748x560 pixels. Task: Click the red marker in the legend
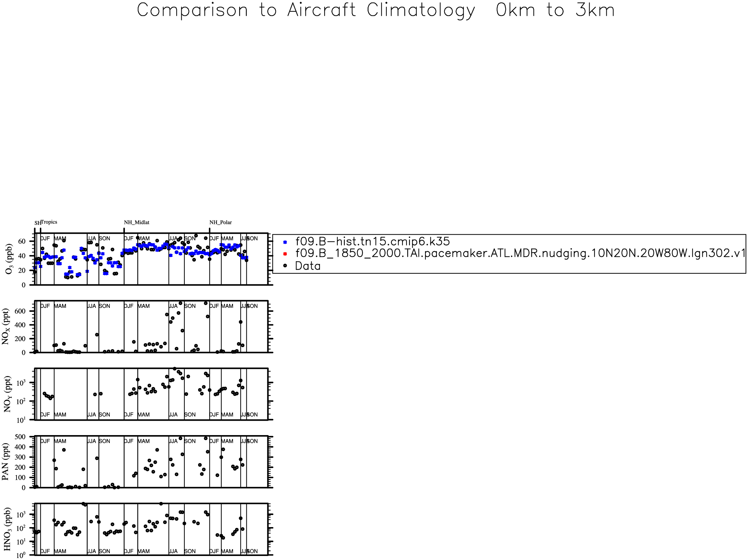(285, 254)
